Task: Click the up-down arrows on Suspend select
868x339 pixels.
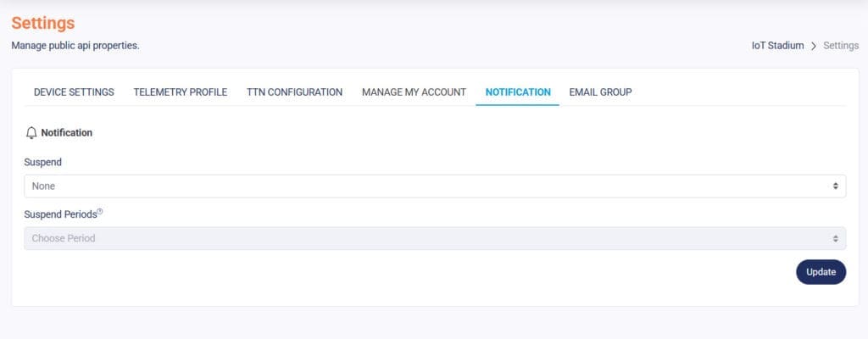Action: point(835,186)
